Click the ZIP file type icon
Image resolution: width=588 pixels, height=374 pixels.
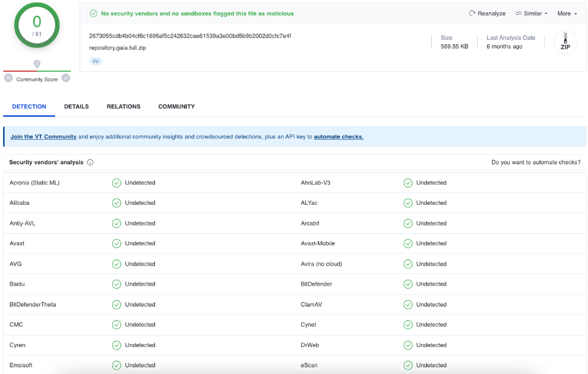pyautogui.click(x=565, y=42)
